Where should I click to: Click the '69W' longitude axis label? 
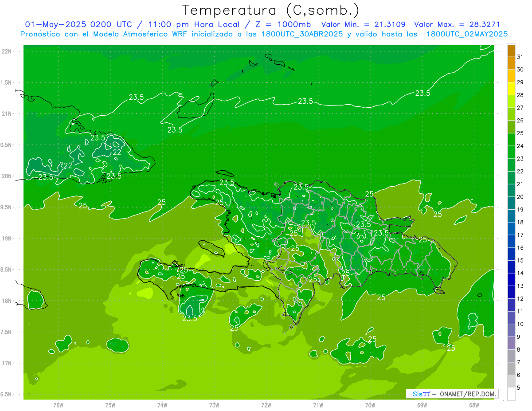422,405
